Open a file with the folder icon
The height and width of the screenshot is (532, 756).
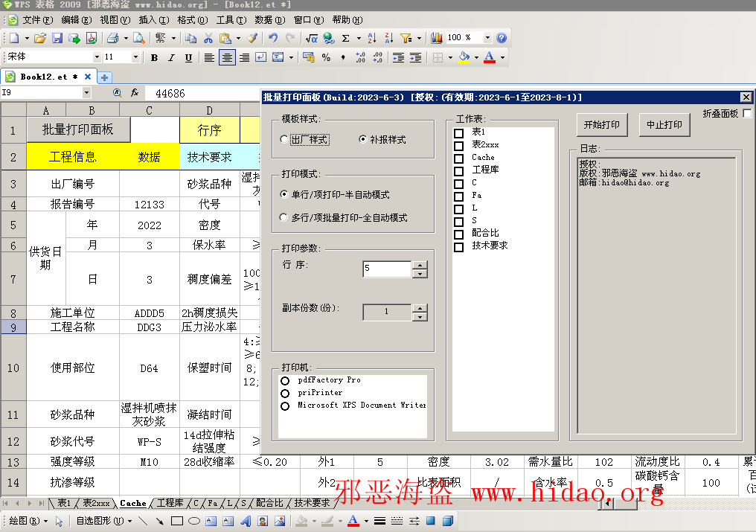tap(40, 38)
